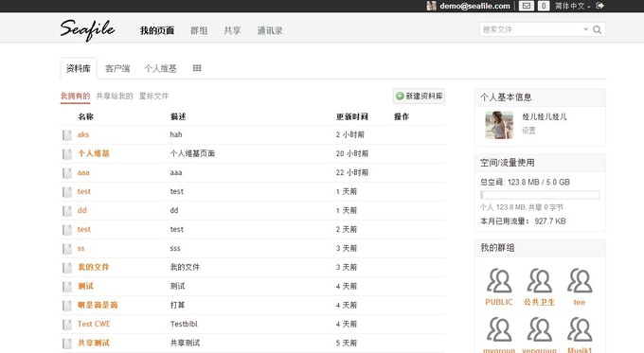The height and width of the screenshot is (353, 644).
Task: Open the 简体中文 language dropdown
Action: [573, 6]
